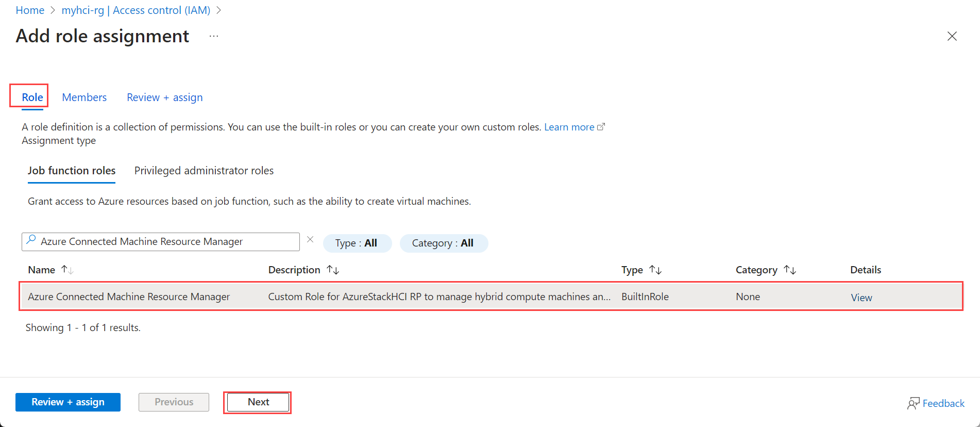Sort roles by Name column arrows
The image size is (980, 427).
point(67,270)
